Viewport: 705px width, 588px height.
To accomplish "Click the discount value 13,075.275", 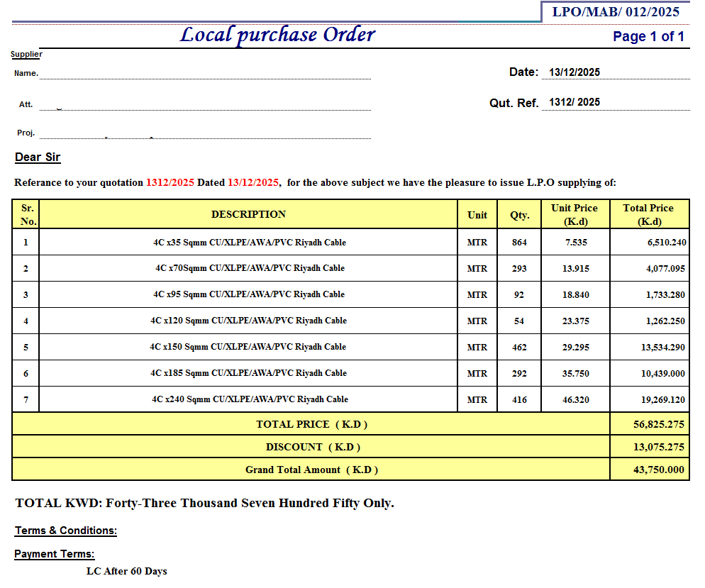I will click(x=659, y=448).
